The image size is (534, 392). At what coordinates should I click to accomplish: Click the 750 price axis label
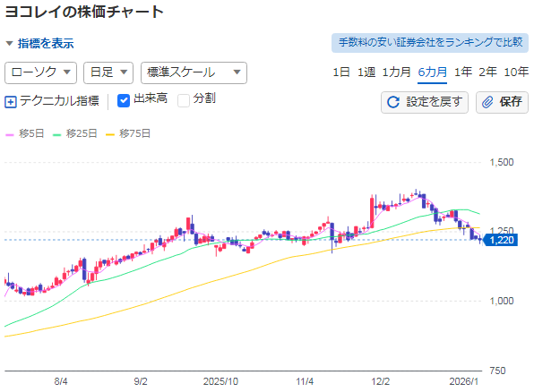coord(497,371)
